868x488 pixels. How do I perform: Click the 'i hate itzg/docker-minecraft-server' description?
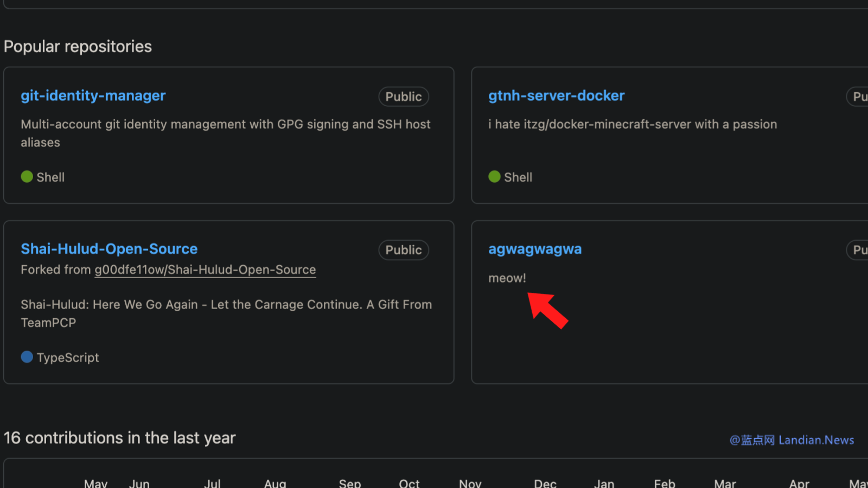pyautogui.click(x=633, y=125)
